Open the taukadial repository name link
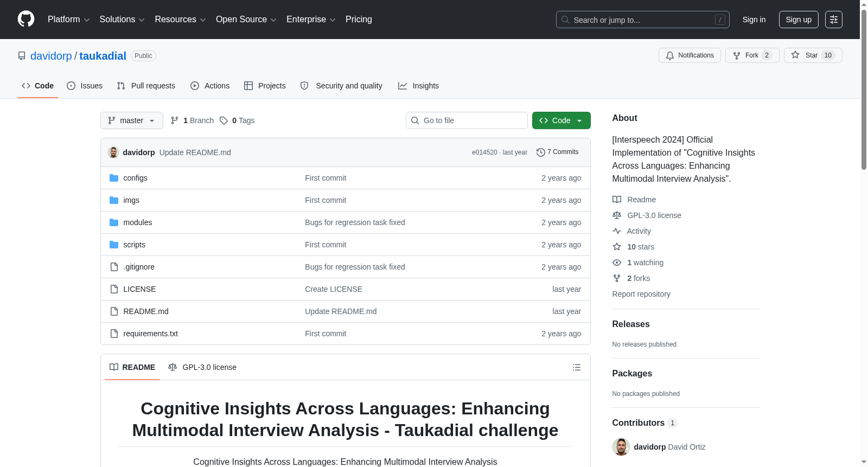868x467 pixels. [103, 56]
